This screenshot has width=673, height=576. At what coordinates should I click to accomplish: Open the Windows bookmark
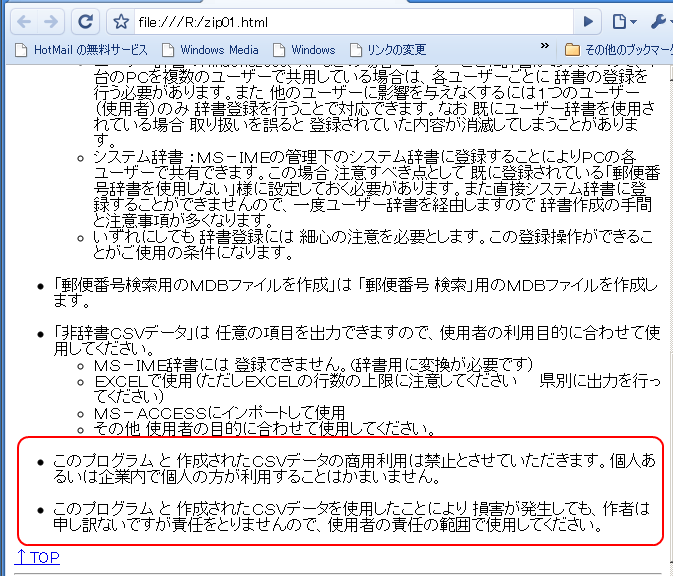click(312, 49)
